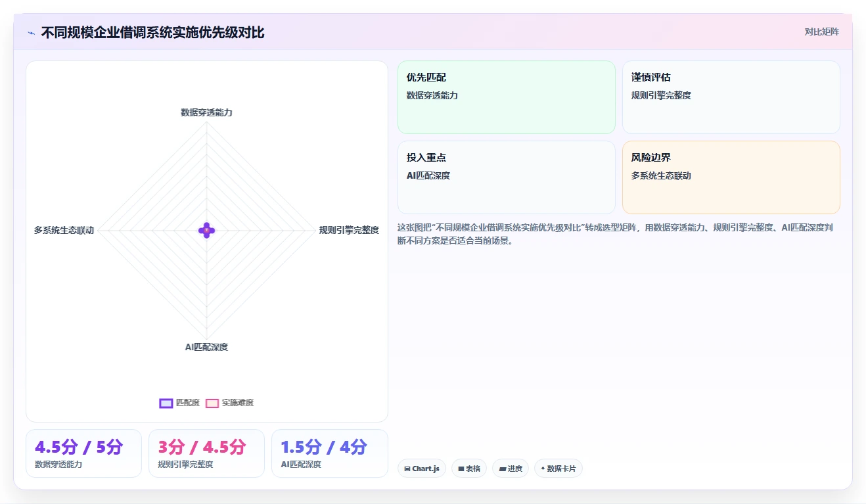Click the lightning icon beside the title
Screen dimensions: 866x504
click(x=31, y=33)
